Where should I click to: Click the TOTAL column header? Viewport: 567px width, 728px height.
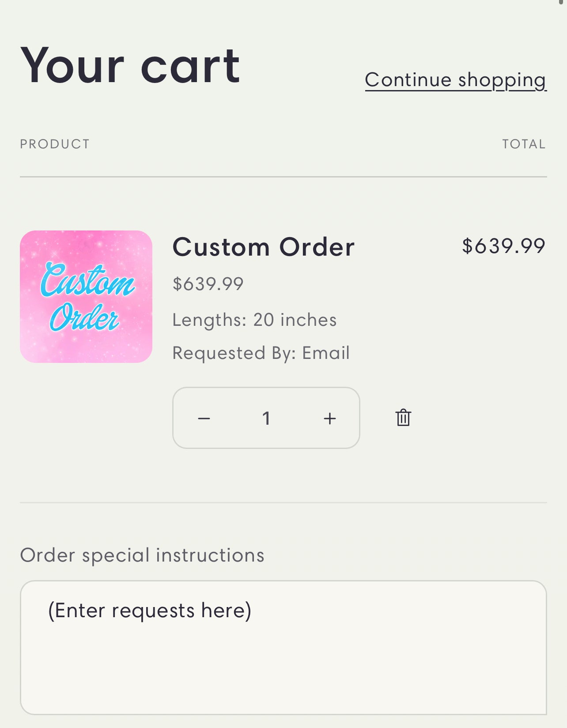524,144
